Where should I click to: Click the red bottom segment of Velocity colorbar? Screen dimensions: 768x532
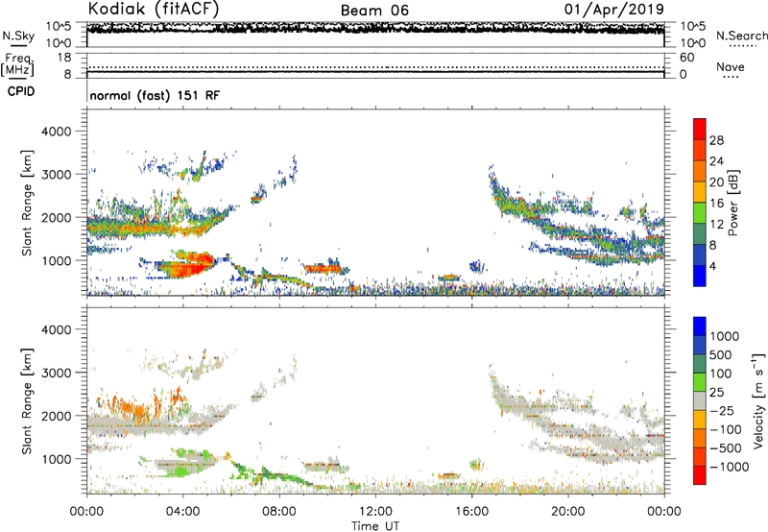pyautogui.click(x=700, y=475)
